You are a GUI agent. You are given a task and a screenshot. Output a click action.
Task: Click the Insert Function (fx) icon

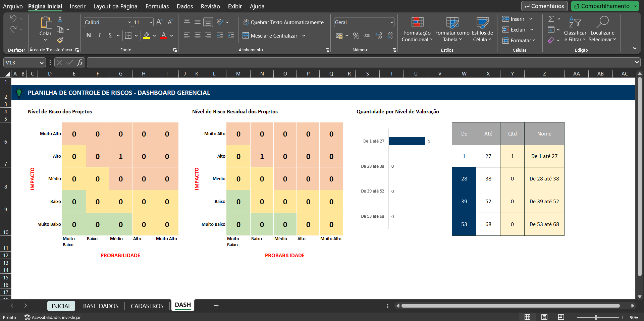[x=80, y=62]
